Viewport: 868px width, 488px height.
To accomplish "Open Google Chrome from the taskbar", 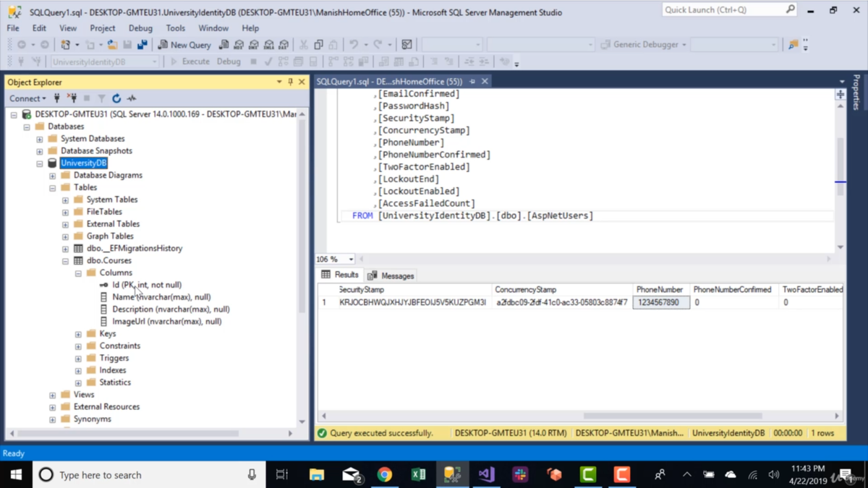I will (385, 474).
